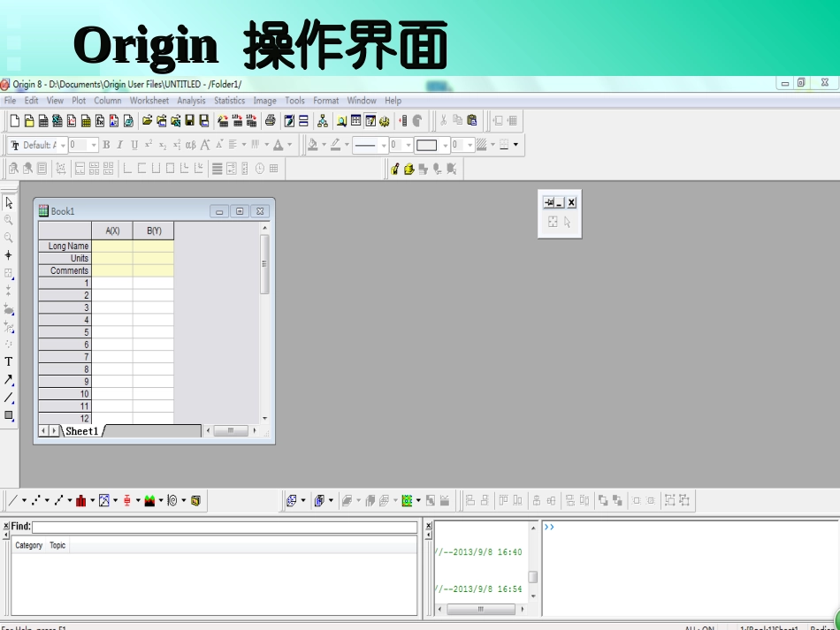Open the Plot menu
Viewport: 840px width, 630px height.
(x=79, y=101)
